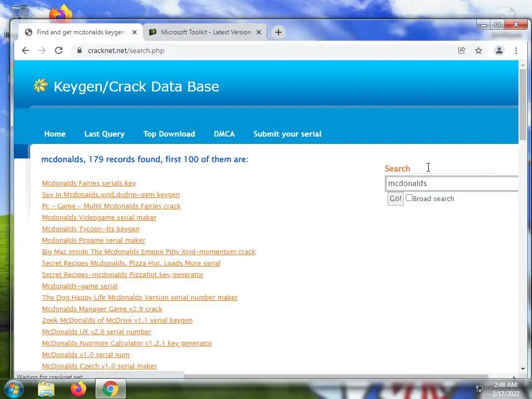Screen dimensions: 532x399
Task: Click the address bar URL
Action: 126,50
